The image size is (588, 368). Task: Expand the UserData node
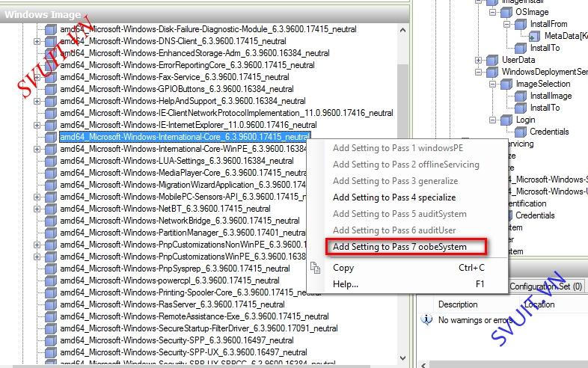click(x=479, y=60)
